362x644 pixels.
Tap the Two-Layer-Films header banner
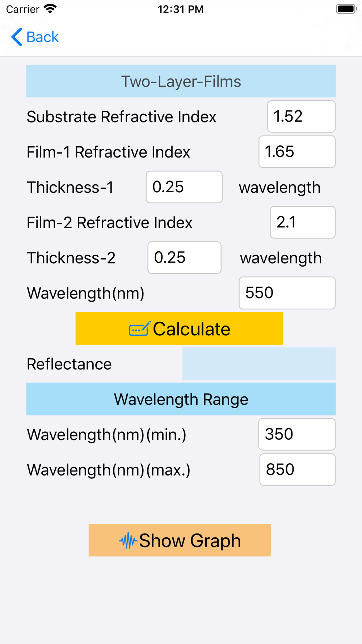181,81
